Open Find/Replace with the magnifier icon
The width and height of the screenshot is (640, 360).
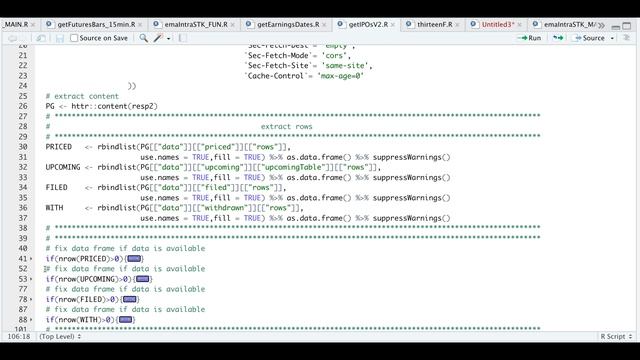tap(143, 38)
